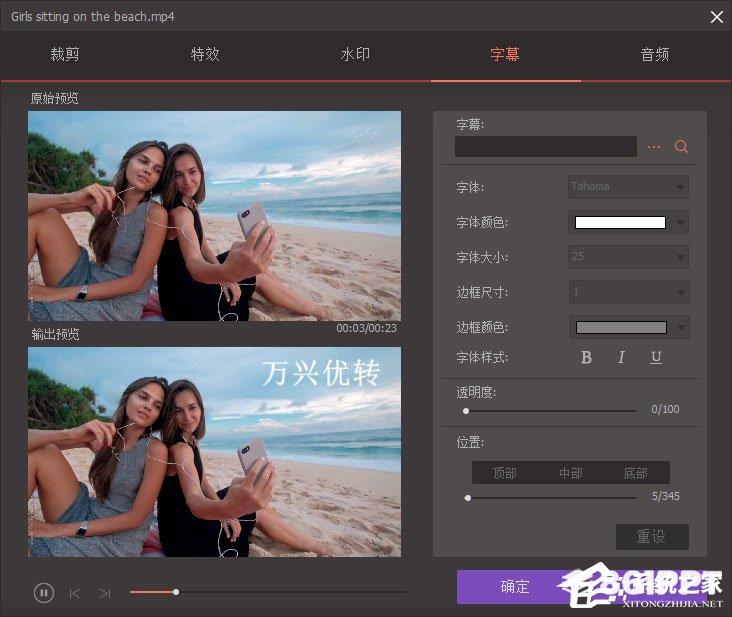Pause the video preview

(x=44, y=593)
